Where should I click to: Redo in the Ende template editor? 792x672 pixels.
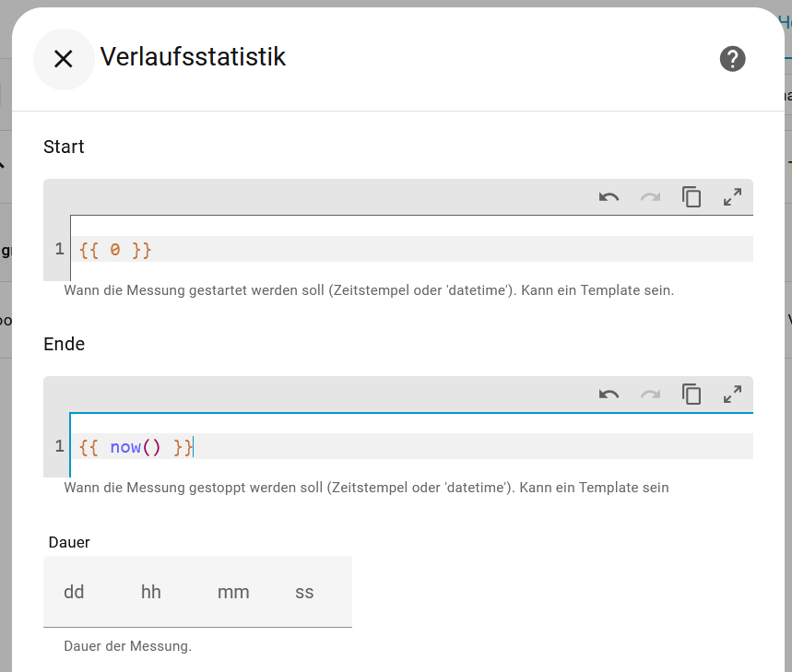(650, 394)
